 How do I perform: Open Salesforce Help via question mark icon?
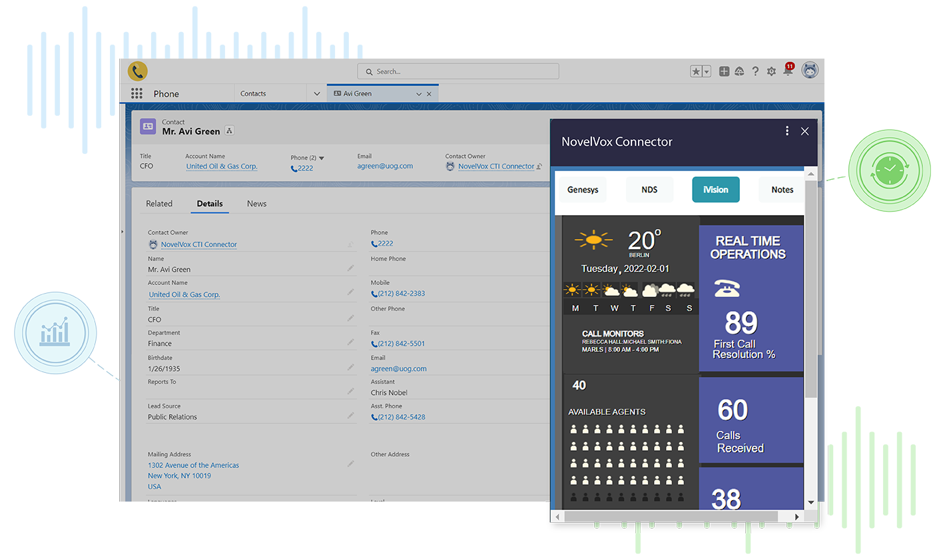pos(755,71)
